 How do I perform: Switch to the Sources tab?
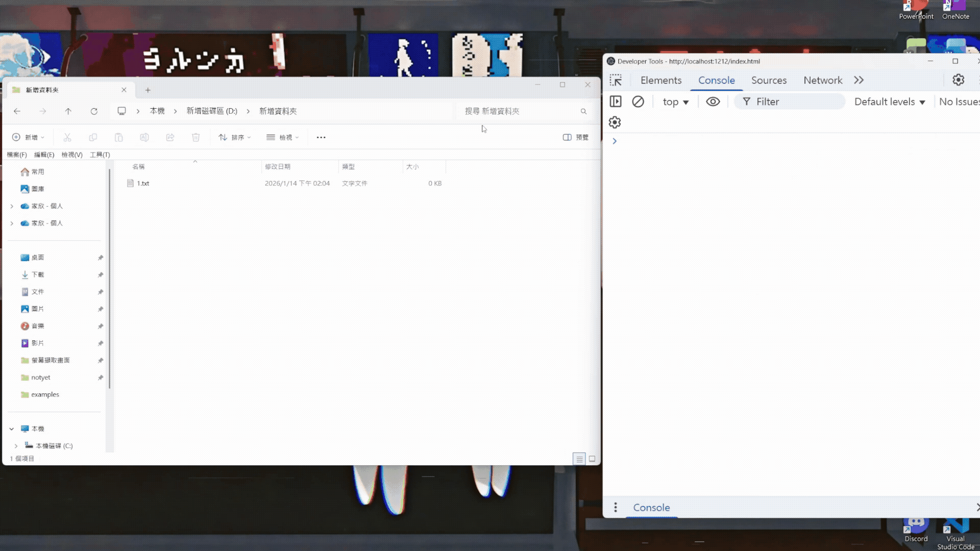click(769, 80)
